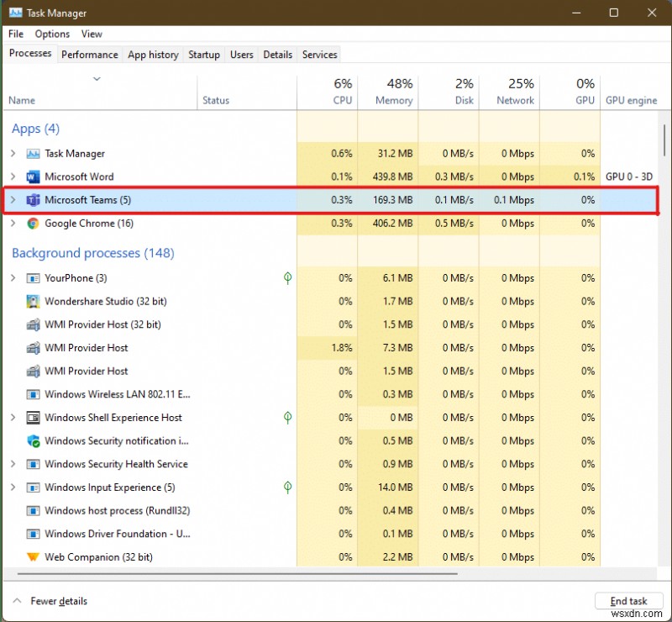Viewport: 672px width, 622px height.
Task: Sort by the CPU column header
Action: tap(327, 92)
